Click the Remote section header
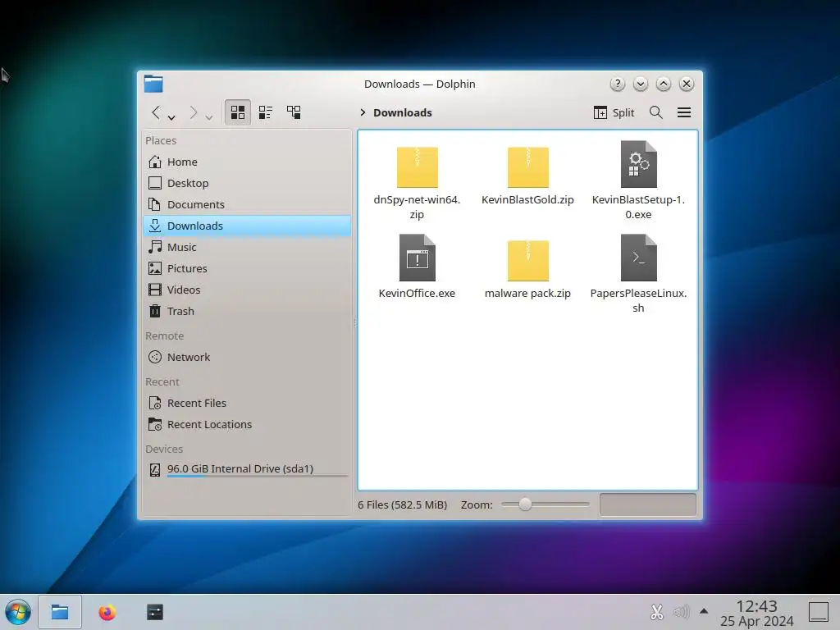Screen dimensions: 840x630 164,336
